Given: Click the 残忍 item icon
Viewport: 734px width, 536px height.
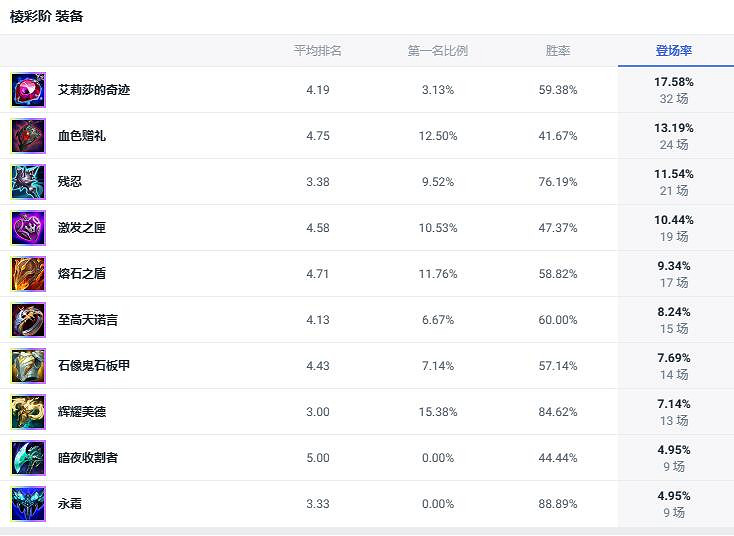Looking at the screenshot, I should (28, 182).
